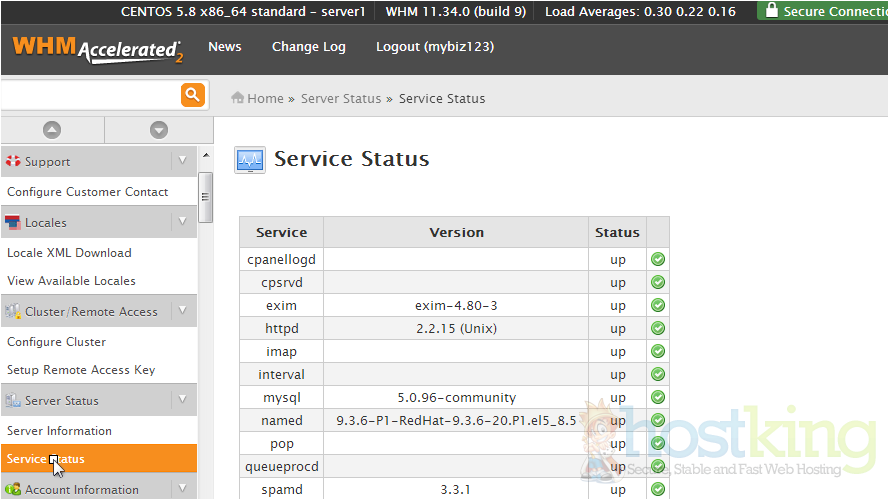The height and width of the screenshot is (500, 889).
Task: Collapse the Server Status section arrow
Action: coord(182,400)
